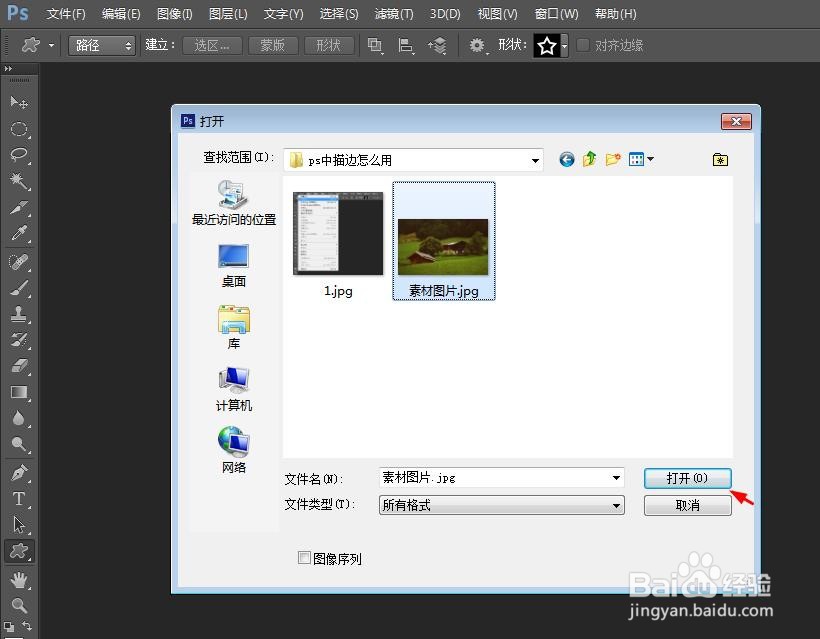Open the 窗口(W) menu

tap(556, 14)
